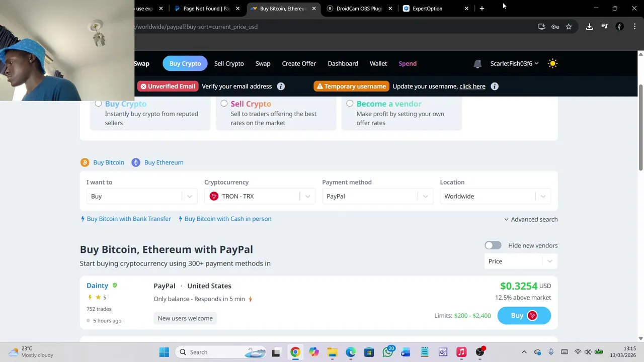Open the saved passwords key icon

click(x=555, y=27)
